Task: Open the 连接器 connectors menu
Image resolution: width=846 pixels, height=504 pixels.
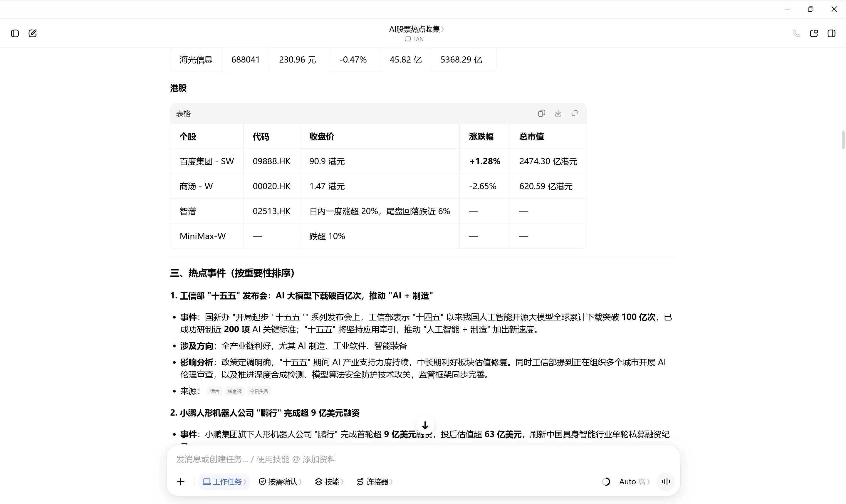Action: 375,482
